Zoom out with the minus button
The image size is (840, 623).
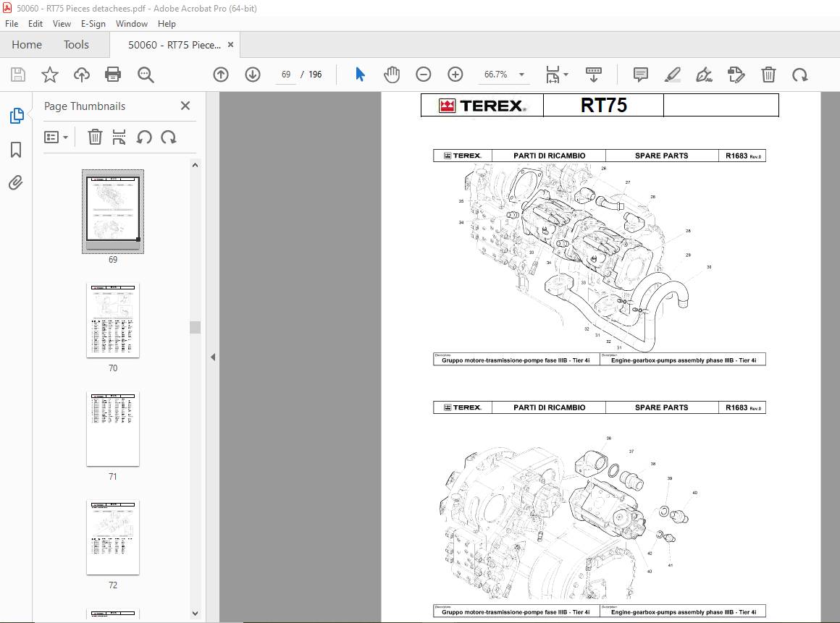423,75
